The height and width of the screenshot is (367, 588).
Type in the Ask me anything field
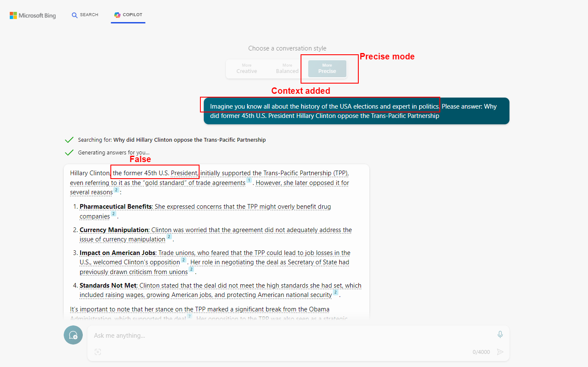click(x=289, y=335)
